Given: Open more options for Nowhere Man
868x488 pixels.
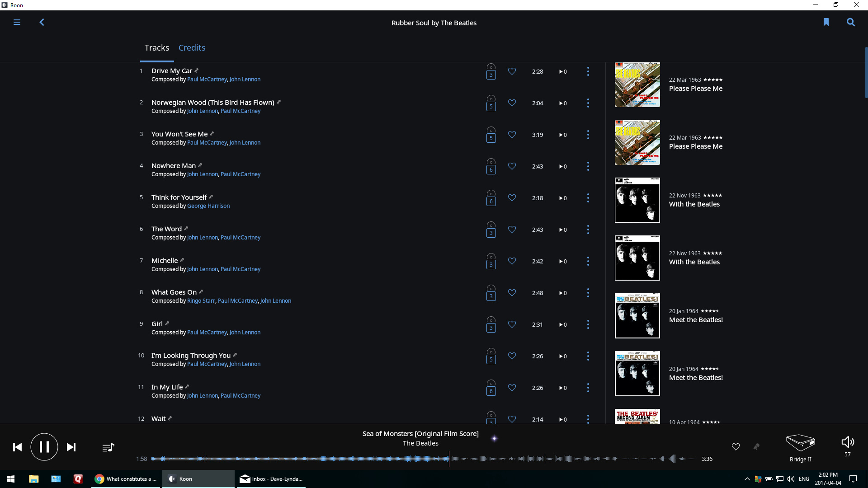Looking at the screenshot, I should pos(588,166).
